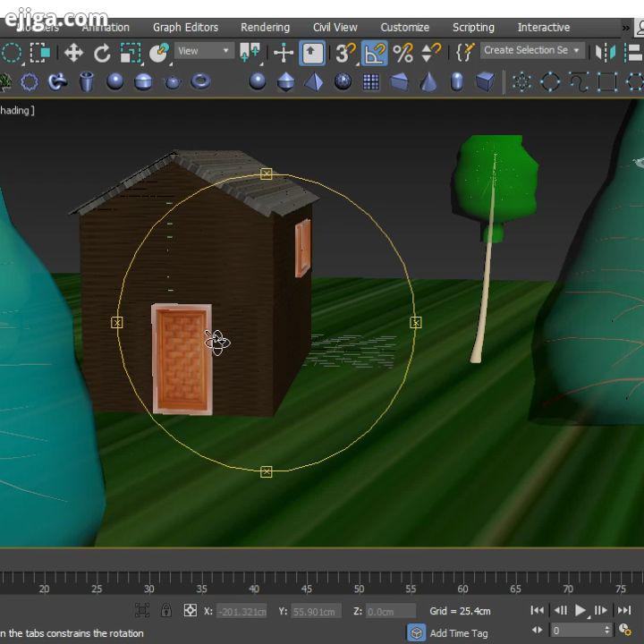The image size is (644, 644).
Task: Create a GeoSphere primitive
Action: click(x=343, y=81)
